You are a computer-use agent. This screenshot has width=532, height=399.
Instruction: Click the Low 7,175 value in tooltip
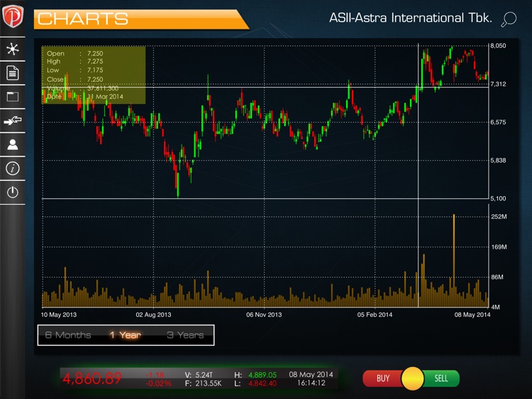[x=95, y=70]
